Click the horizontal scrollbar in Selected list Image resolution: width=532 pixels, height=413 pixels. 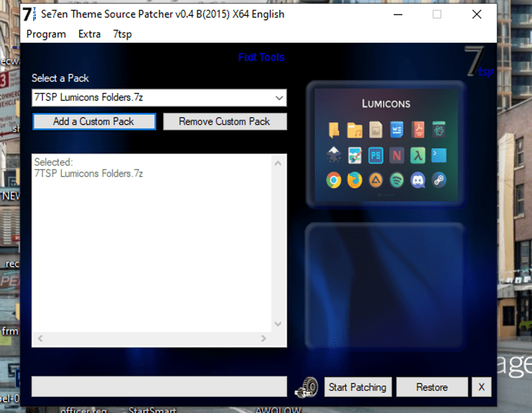152,339
